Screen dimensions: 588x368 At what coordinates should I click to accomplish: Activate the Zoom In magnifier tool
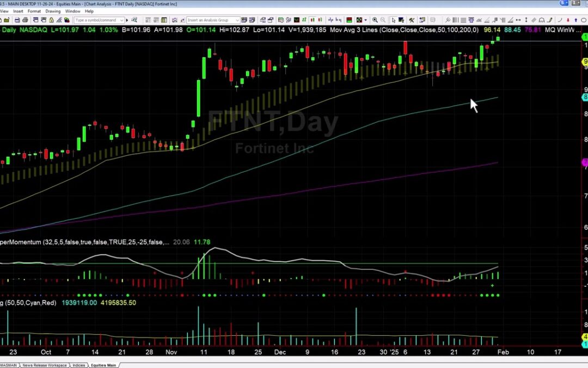tap(375, 20)
